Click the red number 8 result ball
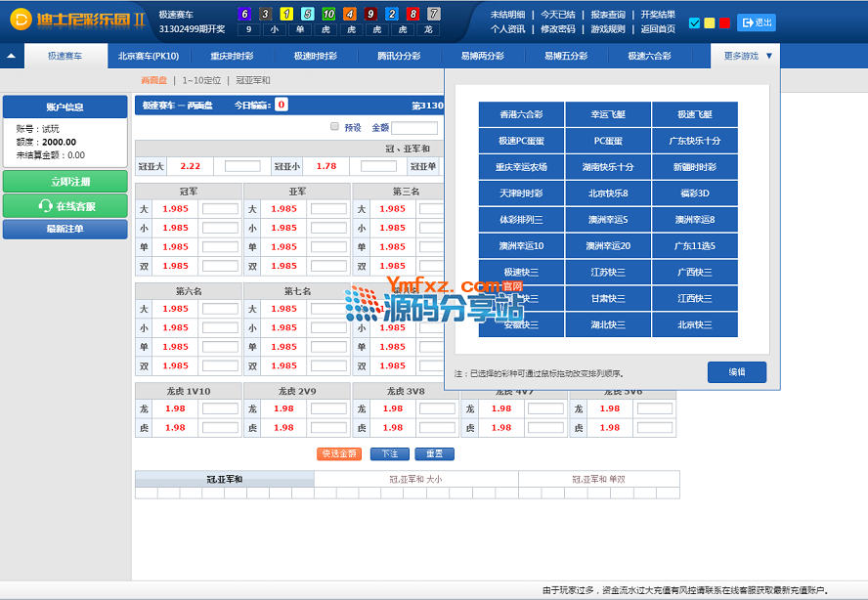Screen dimensions: 868x600 coord(412,15)
